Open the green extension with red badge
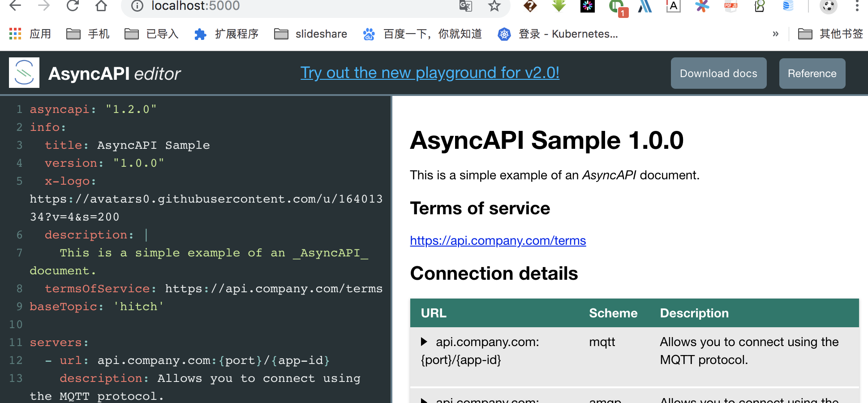Viewport: 868px width, 403px height. 618,7
